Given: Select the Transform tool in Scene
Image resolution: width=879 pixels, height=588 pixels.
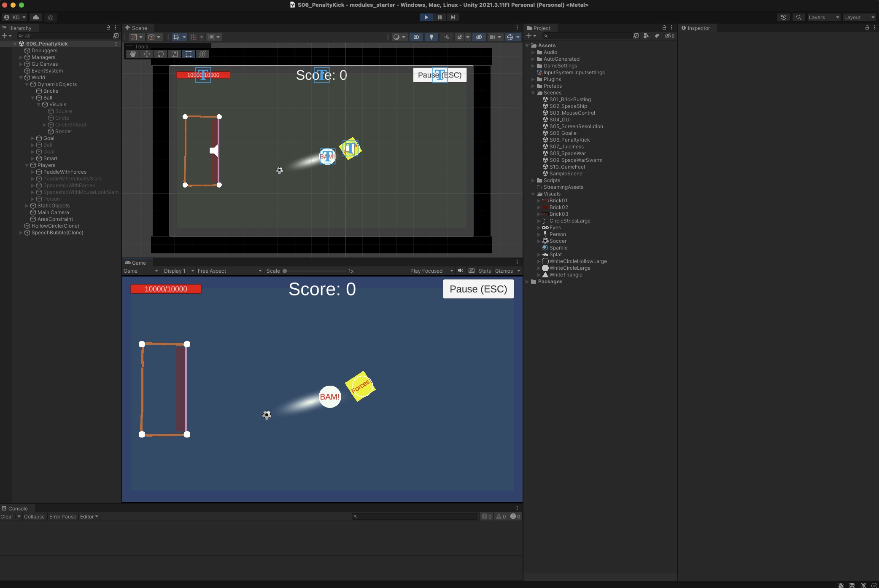Looking at the screenshot, I should tap(202, 54).
